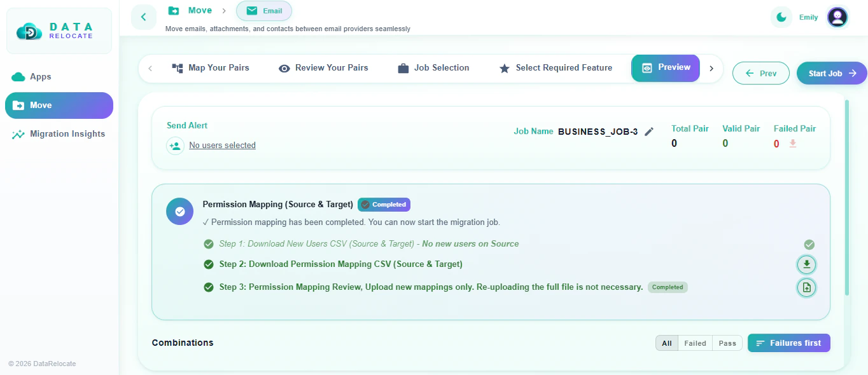Click the Combinations heading
The width and height of the screenshot is (868, 375).
[x=183, y=343]
